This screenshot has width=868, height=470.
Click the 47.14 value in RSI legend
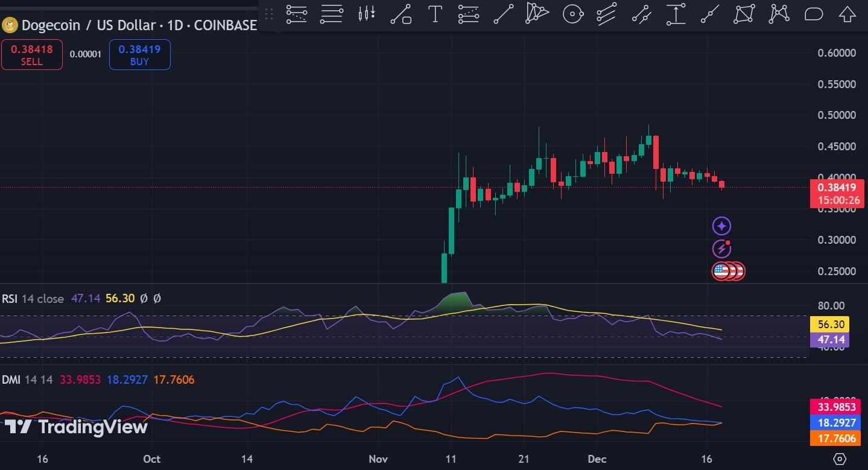click(x=86, y=299)
